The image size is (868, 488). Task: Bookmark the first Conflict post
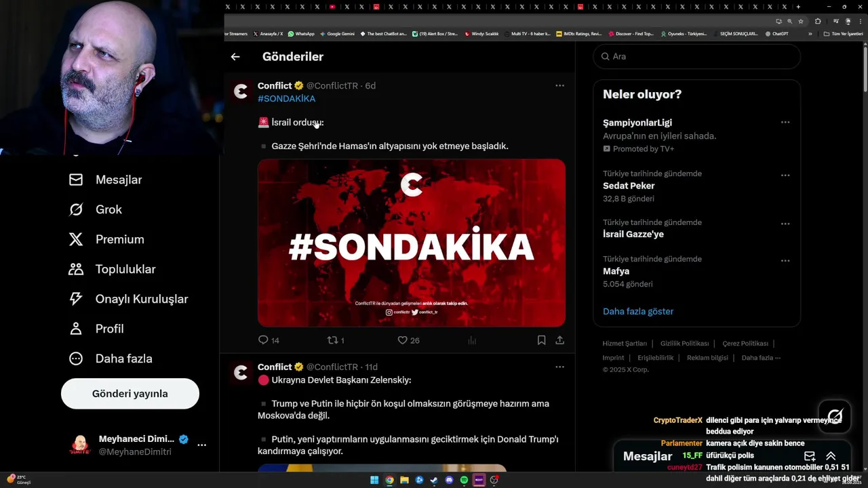pos(541,340)
